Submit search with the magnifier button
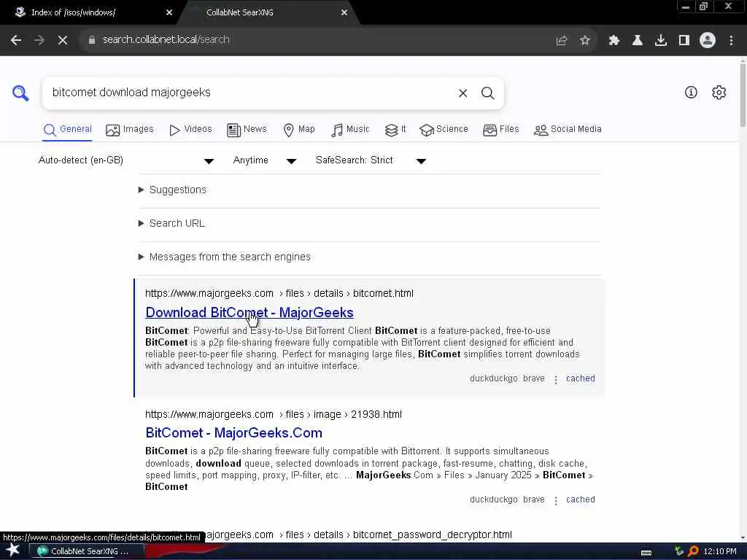The height and width of the screenshot is (560, 747). pyautogui.click(x=487, y=93)
